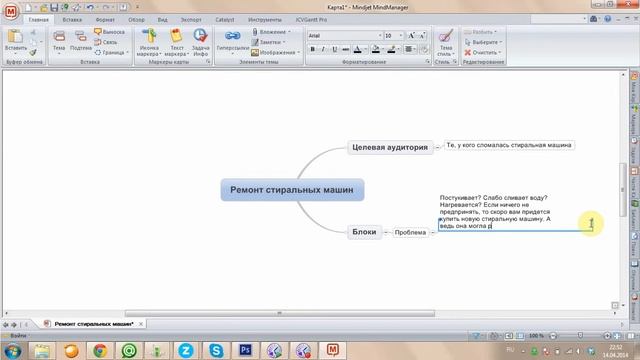
Task: Select the topic Те, у кого сломалась стиральная машина
Action: tap(509, 145)
